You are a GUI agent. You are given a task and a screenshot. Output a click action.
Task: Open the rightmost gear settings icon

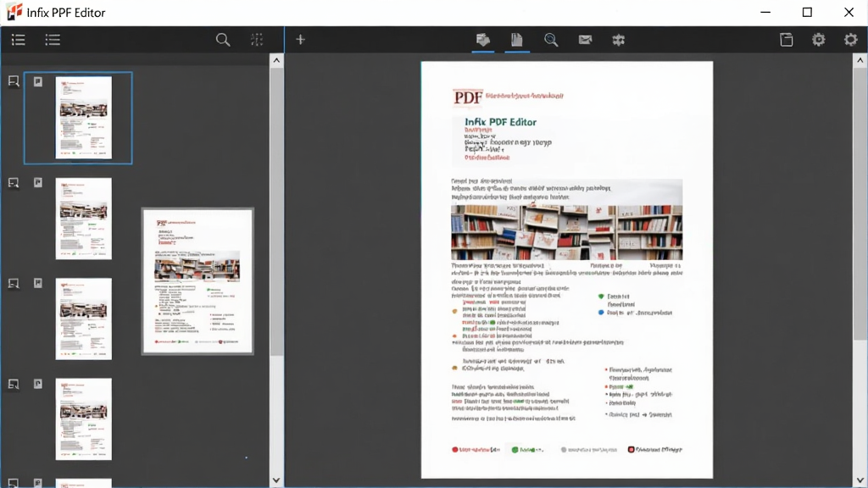850,40
